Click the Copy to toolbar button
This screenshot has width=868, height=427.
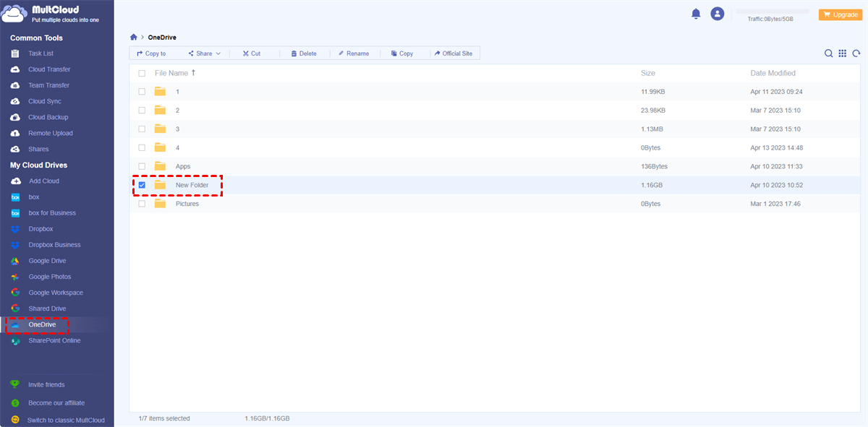pos(151,53)
